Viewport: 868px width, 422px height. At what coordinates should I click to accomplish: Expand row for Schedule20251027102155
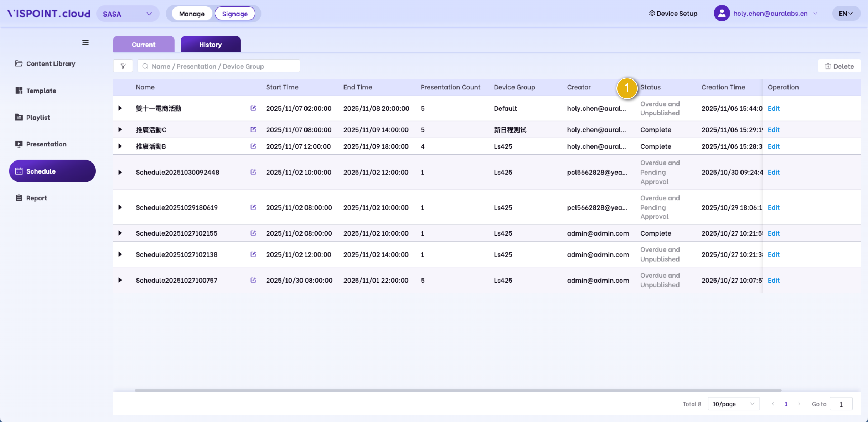tap(120, 233)
